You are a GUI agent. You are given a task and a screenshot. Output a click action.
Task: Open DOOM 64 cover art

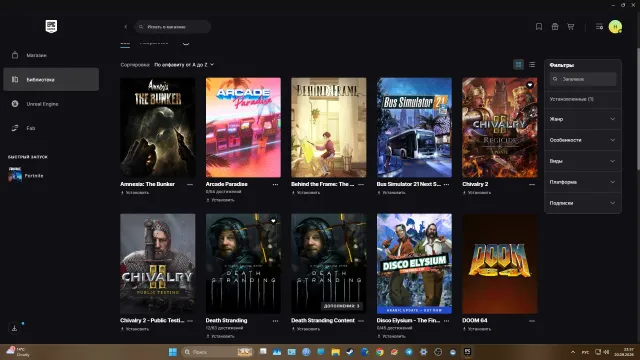500,264
